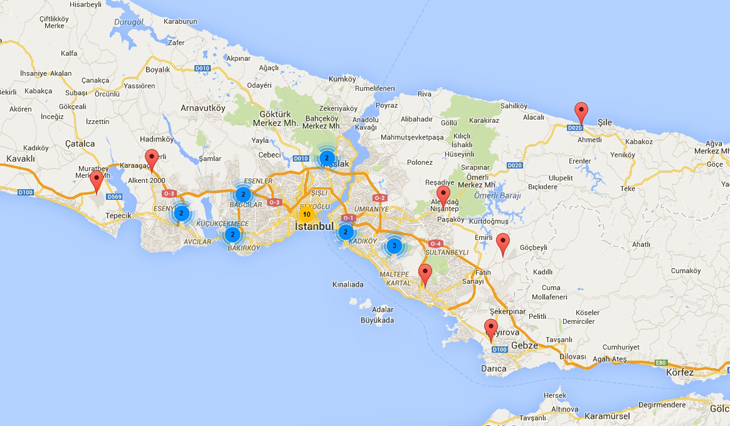This screenshot has width=730, height=426.
Task: Click the Karaburun label
Action: click(180, 21)
